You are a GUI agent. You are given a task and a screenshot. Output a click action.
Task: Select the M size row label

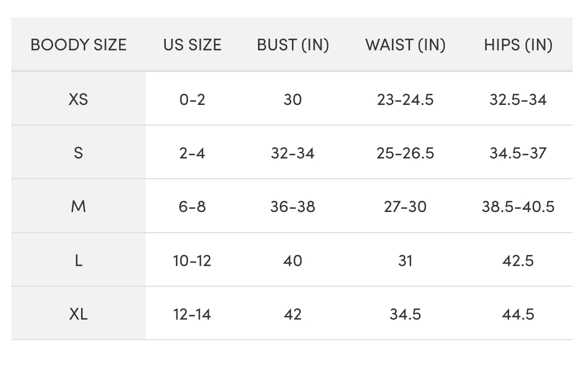[x=78, y=206]
